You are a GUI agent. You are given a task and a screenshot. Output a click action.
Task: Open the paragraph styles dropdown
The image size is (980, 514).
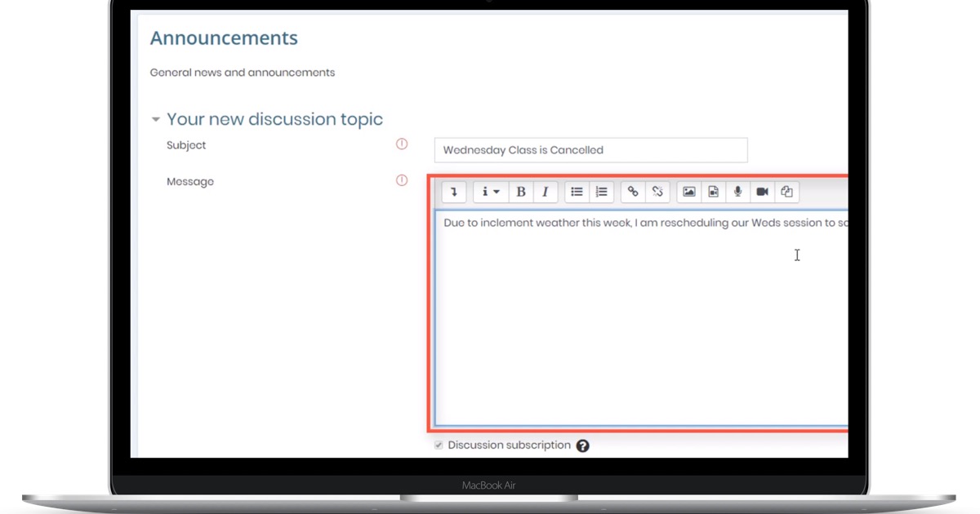tap(490, 192)
